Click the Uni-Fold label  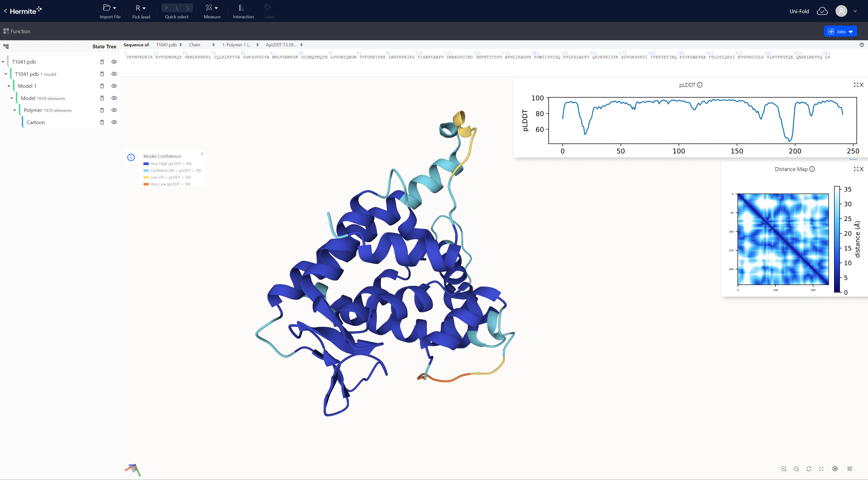[799, 11]
